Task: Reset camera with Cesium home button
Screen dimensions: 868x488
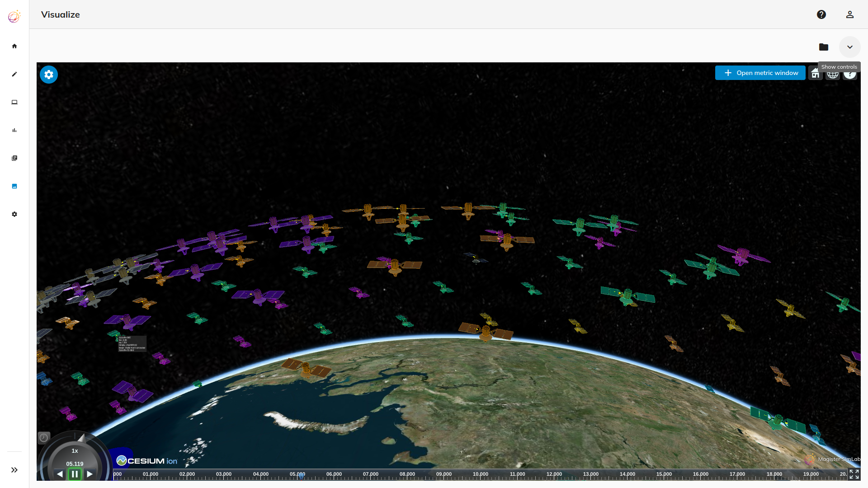Action: (x=816, y=73)
